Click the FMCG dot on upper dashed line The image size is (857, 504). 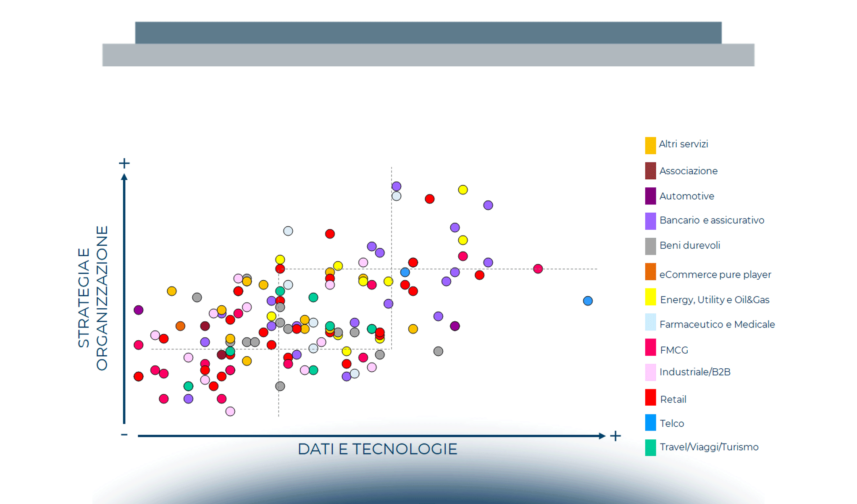(x=538, y=269)
